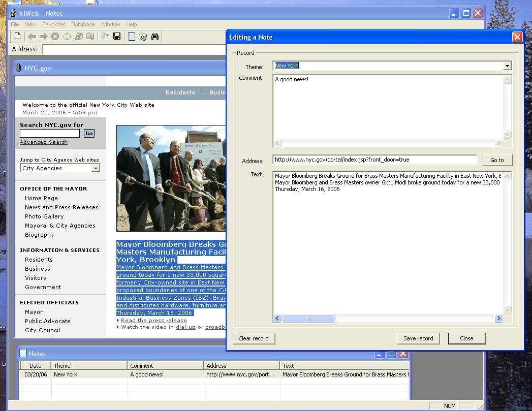
Task: Click the binoculars Find icon
Action: click(155, 37)
